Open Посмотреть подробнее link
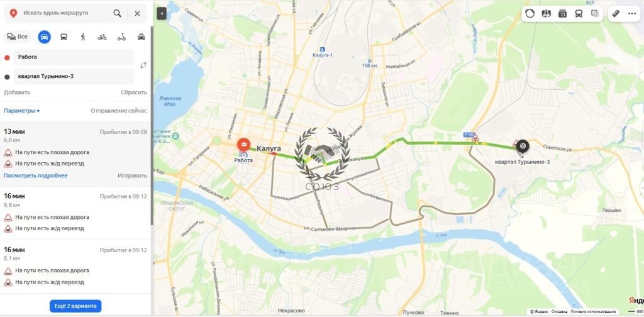This screenshot has height=317, width=644. 36,175
